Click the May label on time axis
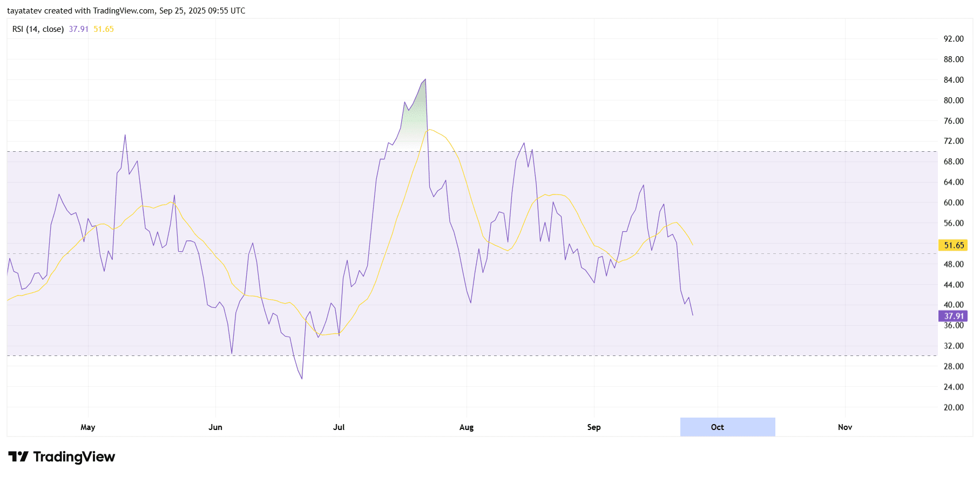This screenshot has width=980, height=477. coord(87,427)
